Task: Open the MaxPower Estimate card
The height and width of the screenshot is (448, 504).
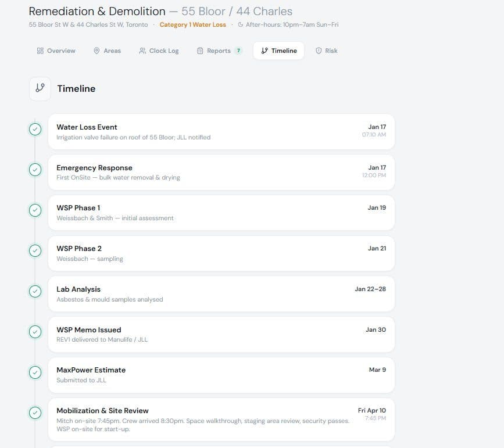Action: click(221, 375)
